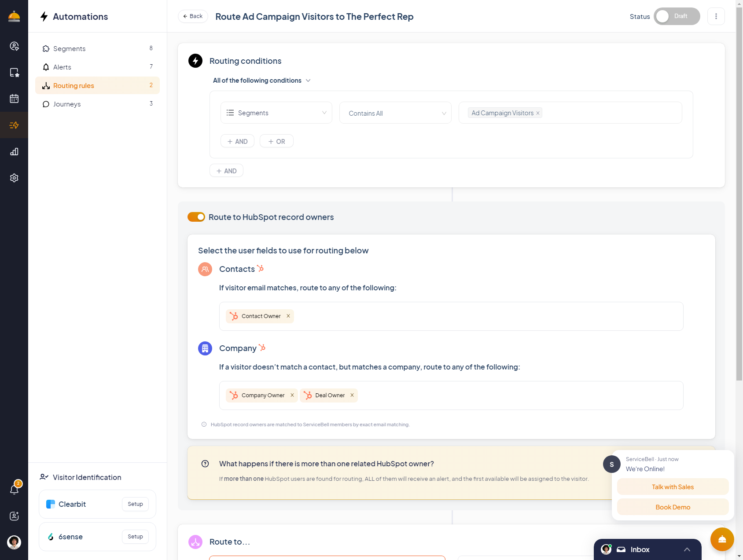This screenshot has width=743, height=560.
Task: Click Setup for Clearbit
Action: coord(135,504)
